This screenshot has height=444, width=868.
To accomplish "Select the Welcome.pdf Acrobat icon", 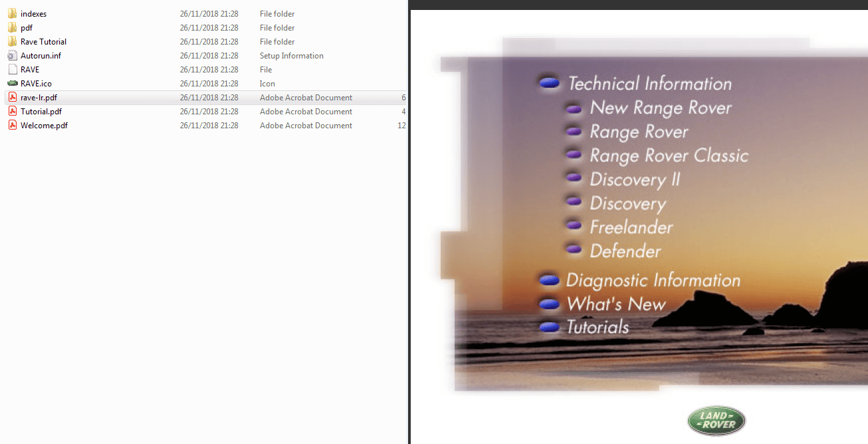I will pos(13,126).
